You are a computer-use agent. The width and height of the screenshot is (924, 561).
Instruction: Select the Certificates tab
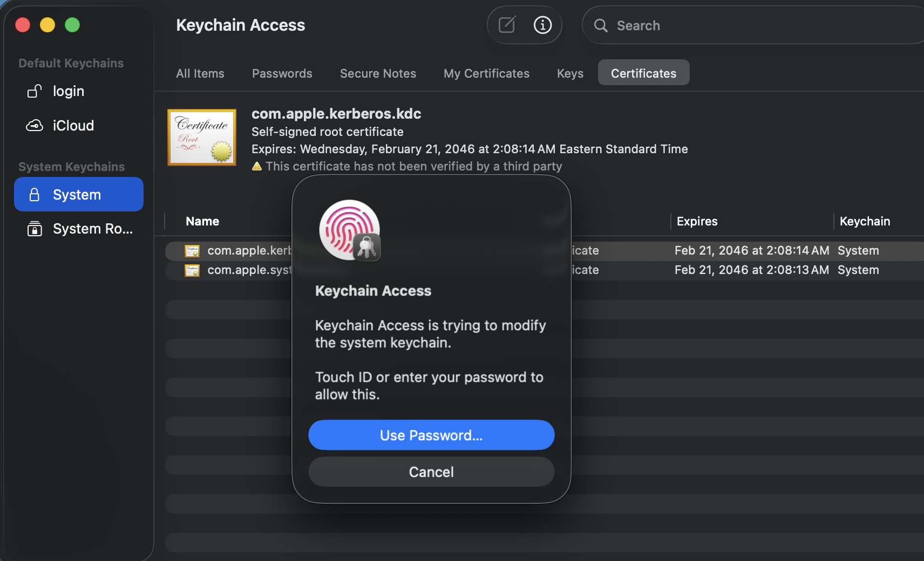[643, 73]
